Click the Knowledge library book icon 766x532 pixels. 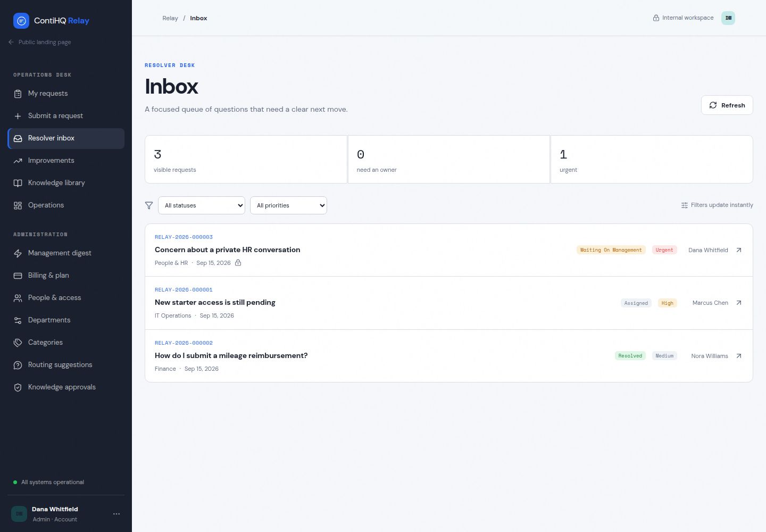click(18, 183)
